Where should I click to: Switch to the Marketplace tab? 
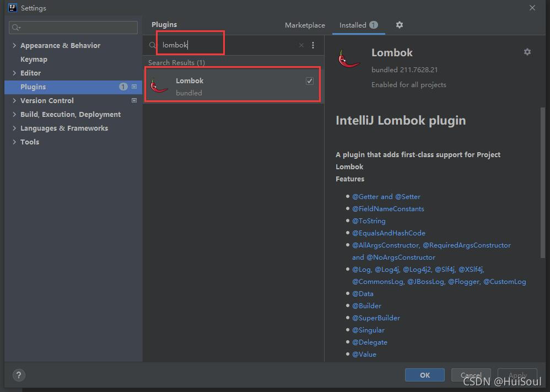(305, 25)
